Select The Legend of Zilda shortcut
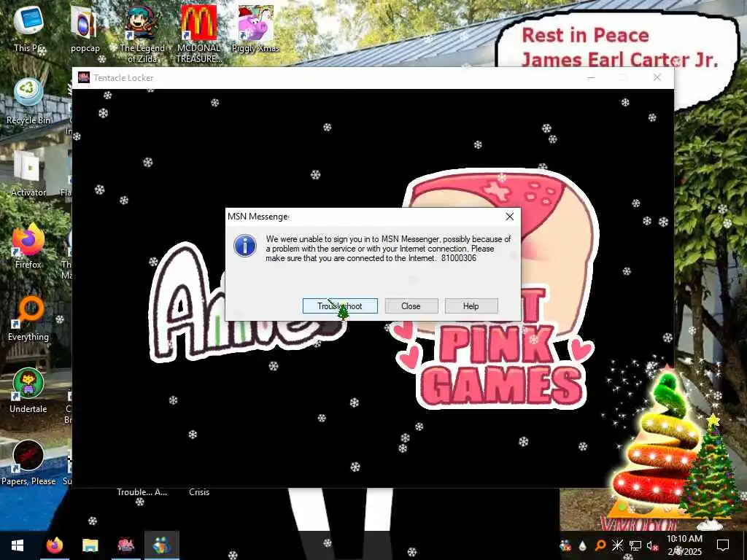 (142, 34)
